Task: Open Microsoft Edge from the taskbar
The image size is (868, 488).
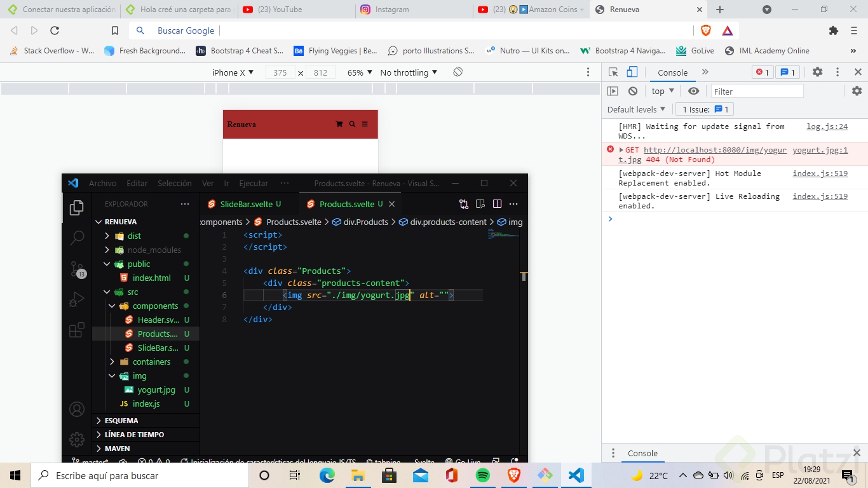Action: point(327,475)
